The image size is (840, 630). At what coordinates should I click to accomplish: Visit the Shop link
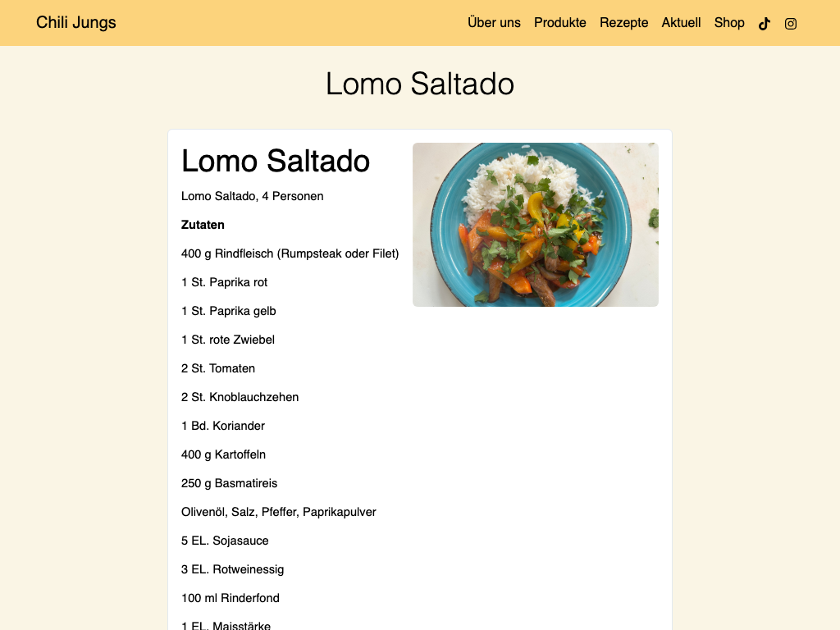tap(729, 22)
